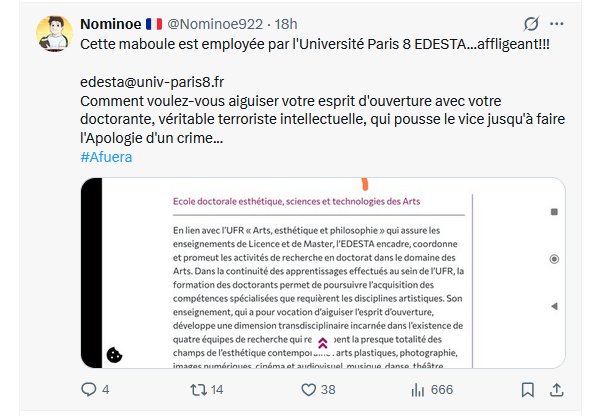Tap the square recent-apps button in screenshot
The height and width of the screenshot is (416, 609).
pos(553,212)
